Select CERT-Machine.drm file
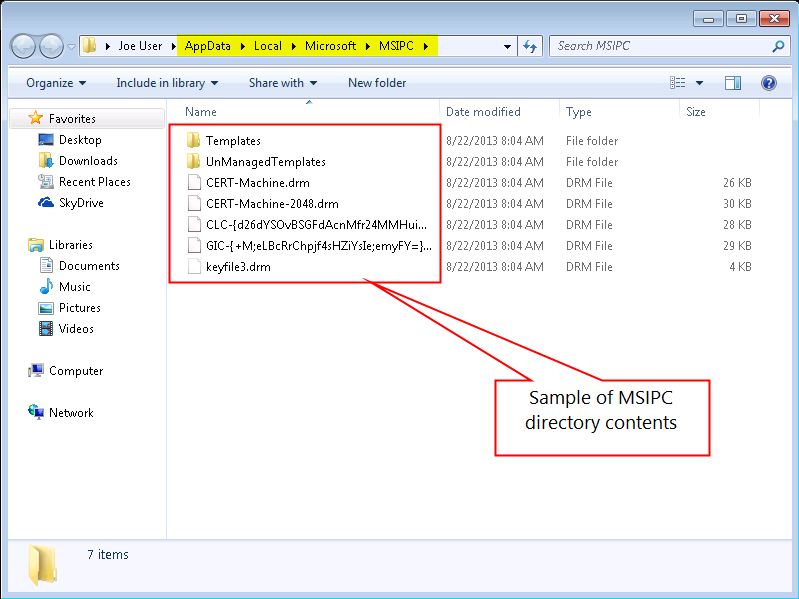The image size is (799, 599). click(x=257, y=182)
